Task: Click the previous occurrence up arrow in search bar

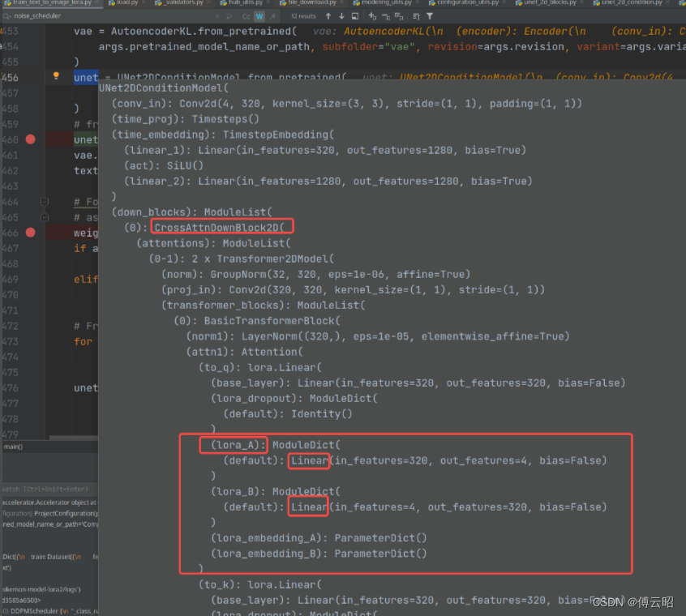Action: [x=328, y=15]
